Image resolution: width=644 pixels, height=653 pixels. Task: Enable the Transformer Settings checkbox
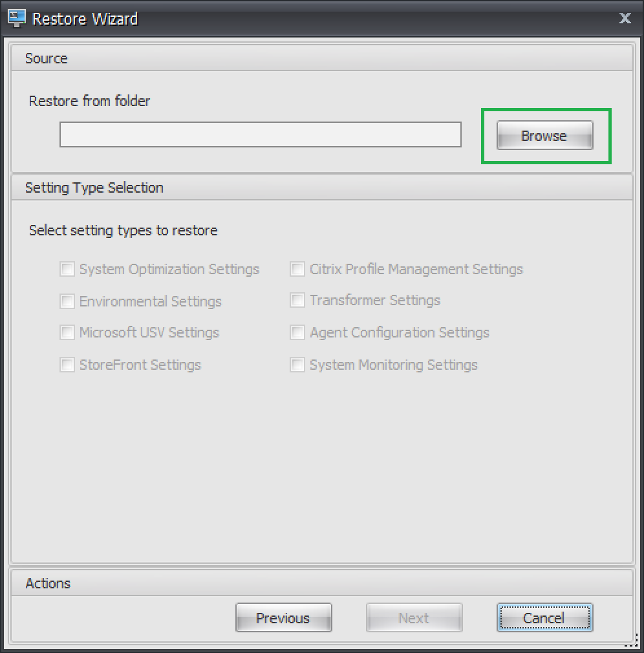[297, 301]
